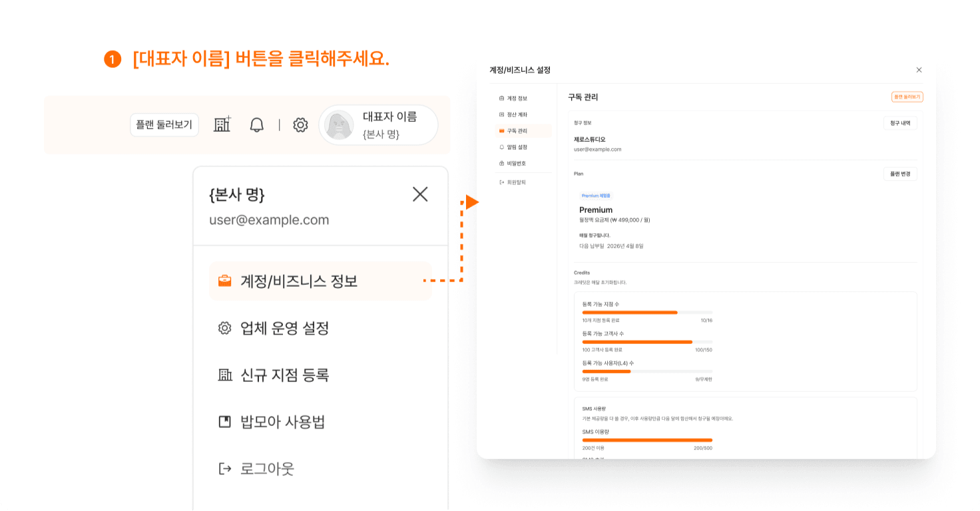Select 구독 관리 in the settings sidebar
This screenshot has height=511, width=980.
pos(523,131)
